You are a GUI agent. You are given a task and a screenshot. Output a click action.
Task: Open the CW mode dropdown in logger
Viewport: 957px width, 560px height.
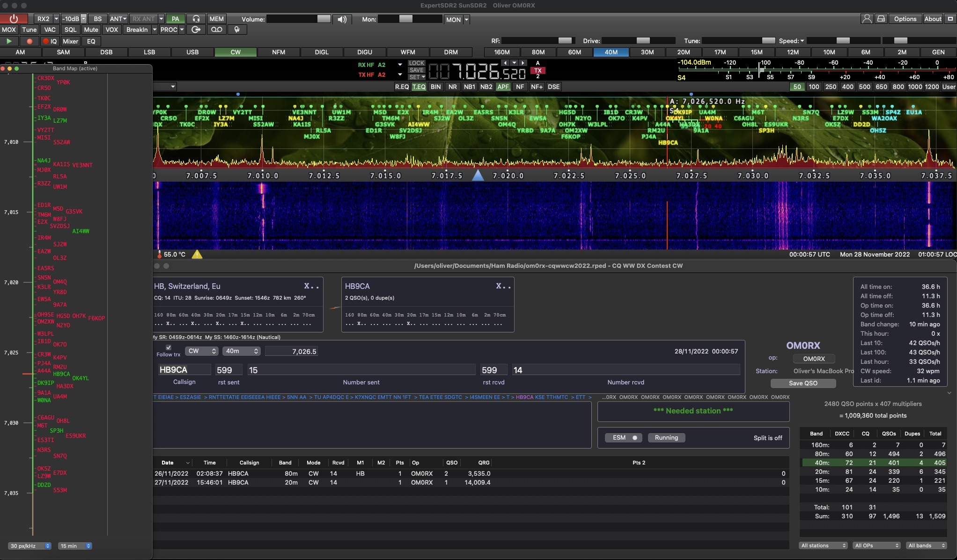coord(201,351)
